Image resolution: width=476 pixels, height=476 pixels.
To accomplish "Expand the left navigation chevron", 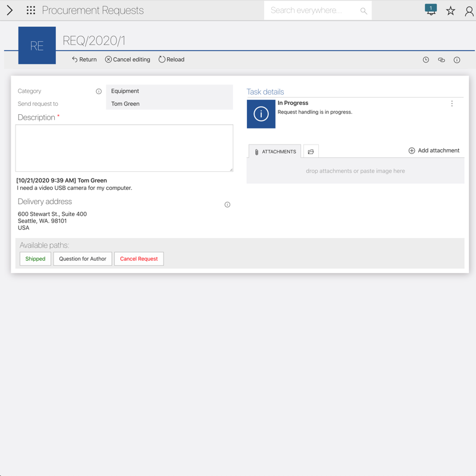I will point(10,10).
